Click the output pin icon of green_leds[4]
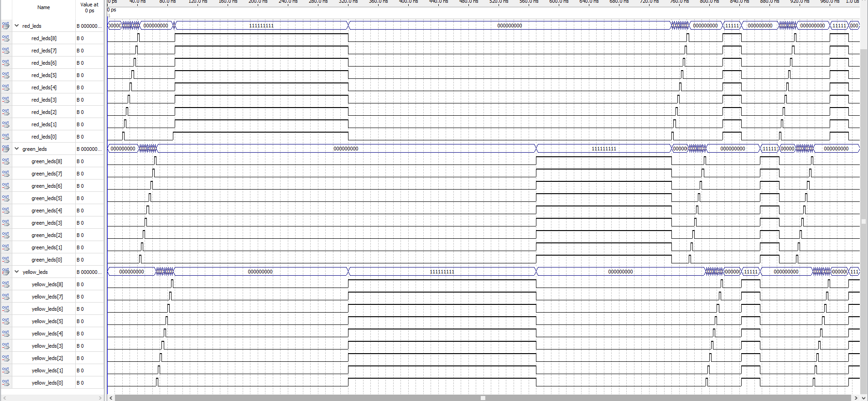Viewport: 868px width, 401px height. coord(5,210)
